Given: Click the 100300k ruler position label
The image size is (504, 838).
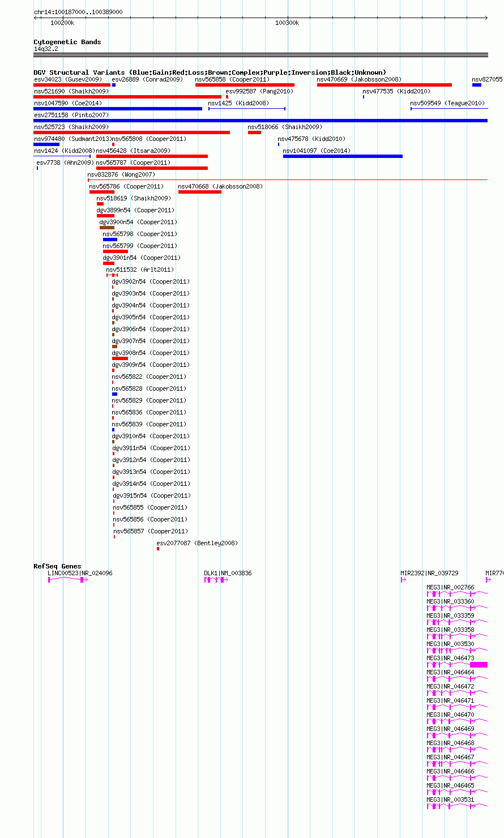Looking at the screenshot, I should pos(287,23).
